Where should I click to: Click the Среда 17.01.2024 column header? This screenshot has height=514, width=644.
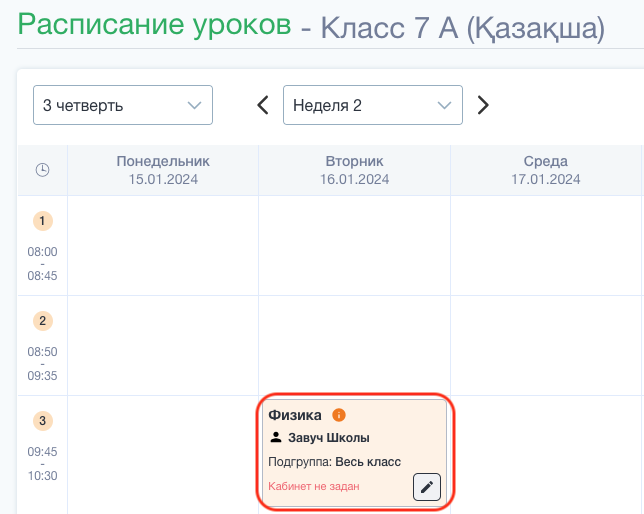click(545, 170)
